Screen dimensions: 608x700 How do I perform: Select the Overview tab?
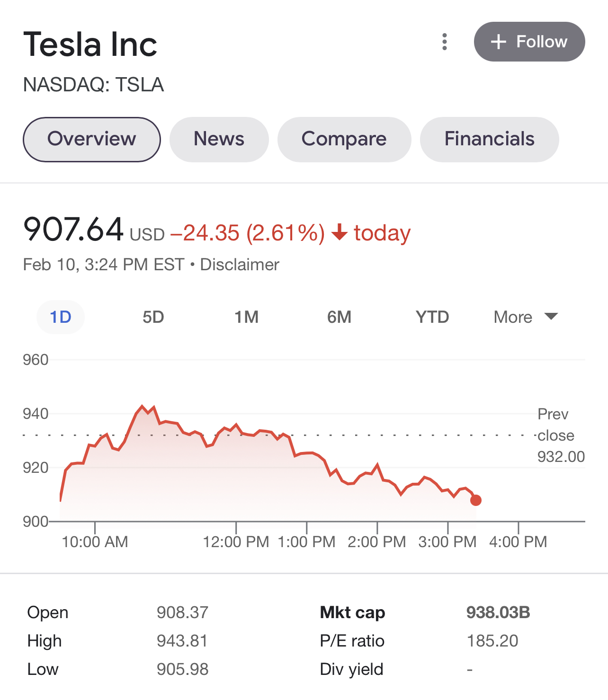tap(92, 139)
